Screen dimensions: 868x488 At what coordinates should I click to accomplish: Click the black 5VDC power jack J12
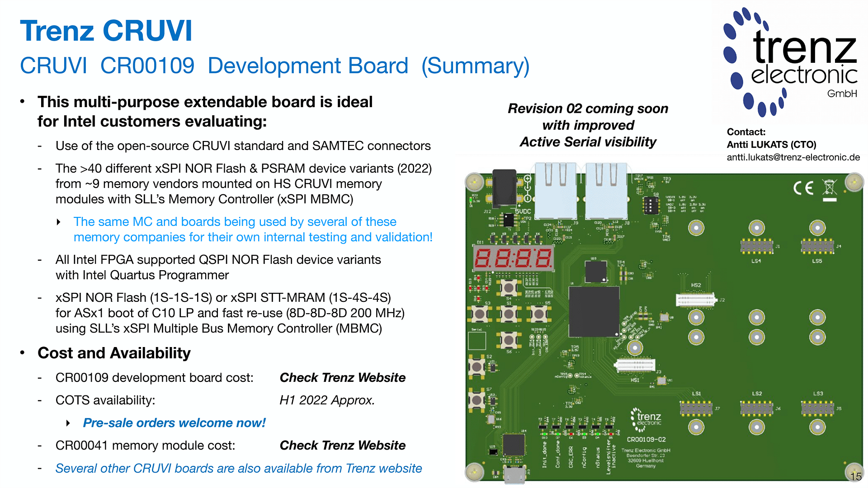pyautogui.click(x=504, y=188)
